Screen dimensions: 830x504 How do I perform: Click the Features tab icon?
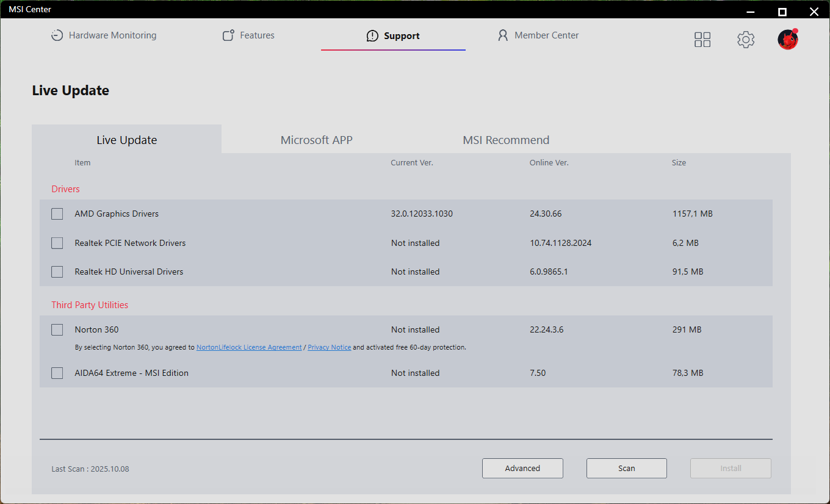[x=228, y=35]
